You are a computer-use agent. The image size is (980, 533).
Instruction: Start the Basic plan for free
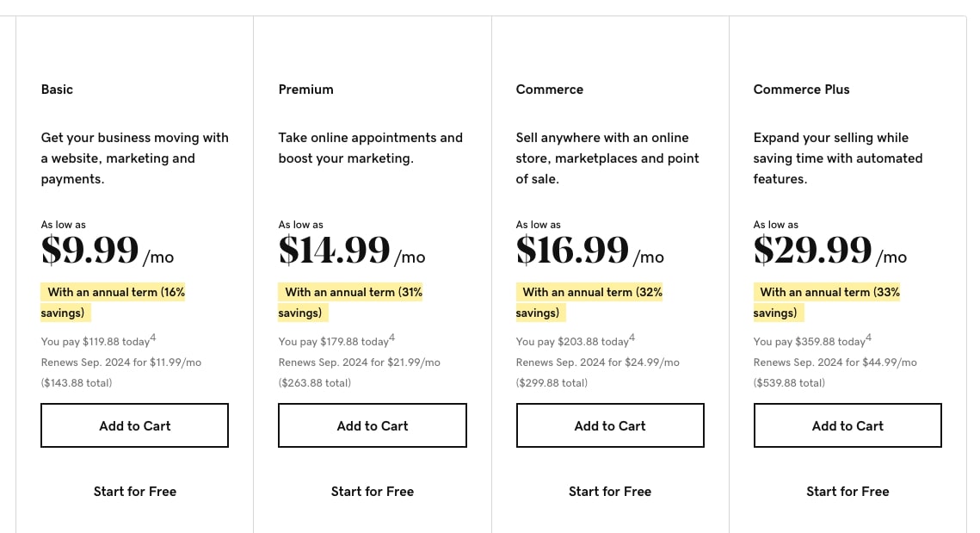[x=135, y=492]
